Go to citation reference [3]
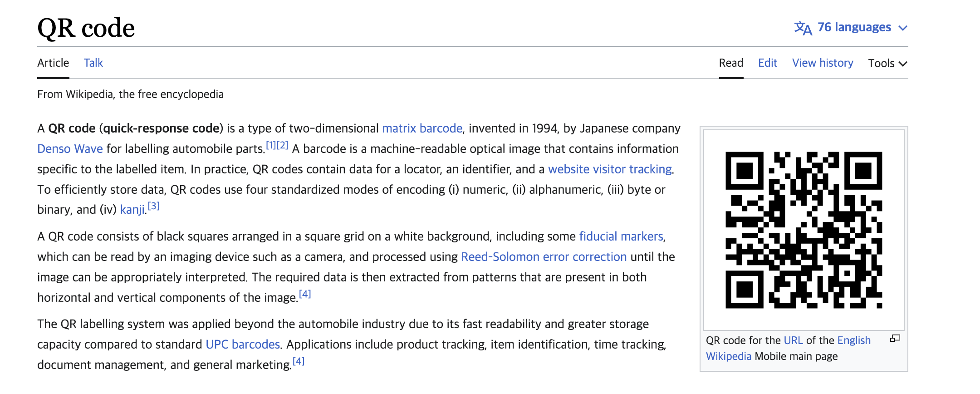Viewport: 980px width, 394px height. click(154, 206)
